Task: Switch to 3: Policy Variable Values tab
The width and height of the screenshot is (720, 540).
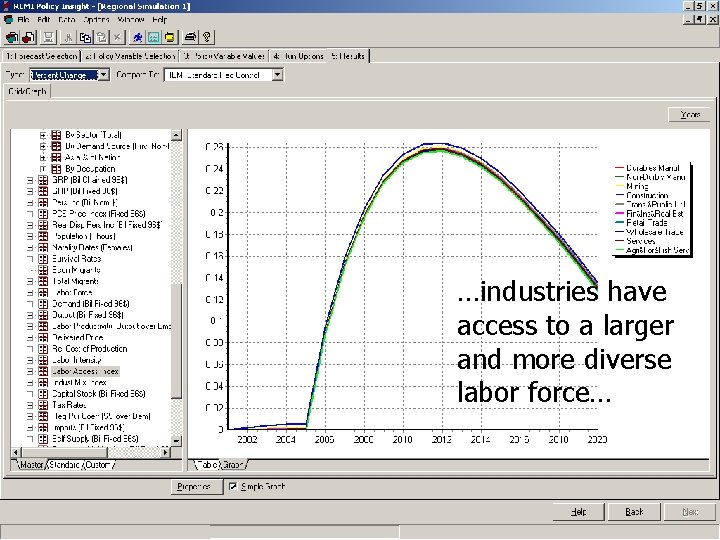Action: [x=224, y=56]
